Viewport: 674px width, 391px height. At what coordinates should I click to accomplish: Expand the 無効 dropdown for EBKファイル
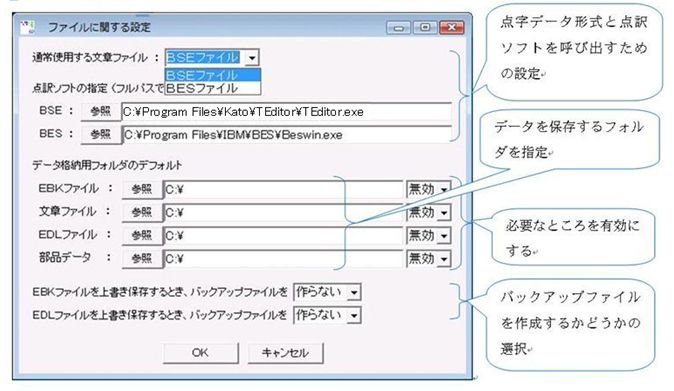click(x=444, y=189)
